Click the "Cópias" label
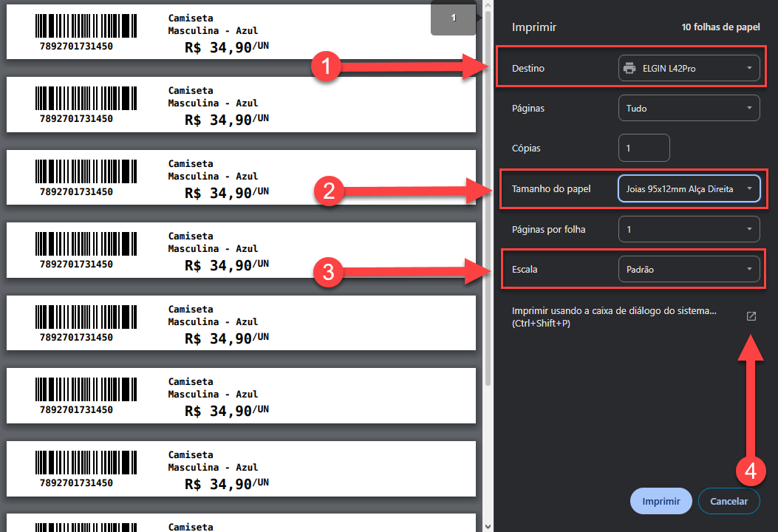The width and height of the screenshot is (778, 532). point(526,148)
